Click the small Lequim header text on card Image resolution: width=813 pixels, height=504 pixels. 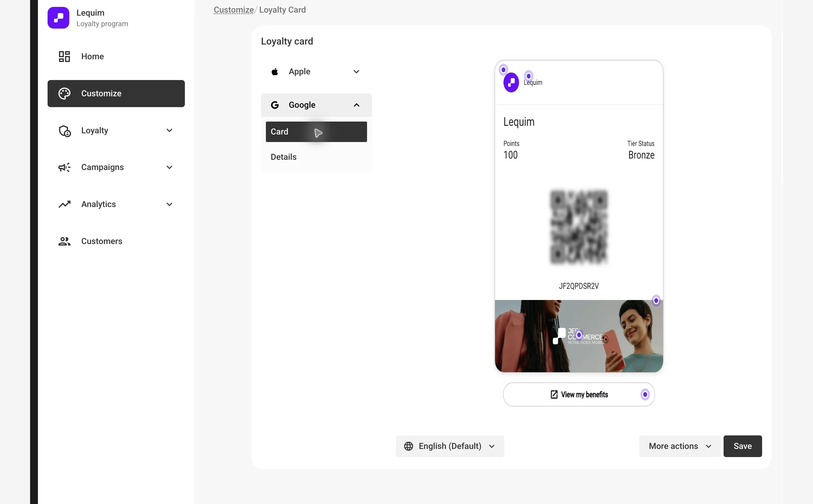coord(533,83)
